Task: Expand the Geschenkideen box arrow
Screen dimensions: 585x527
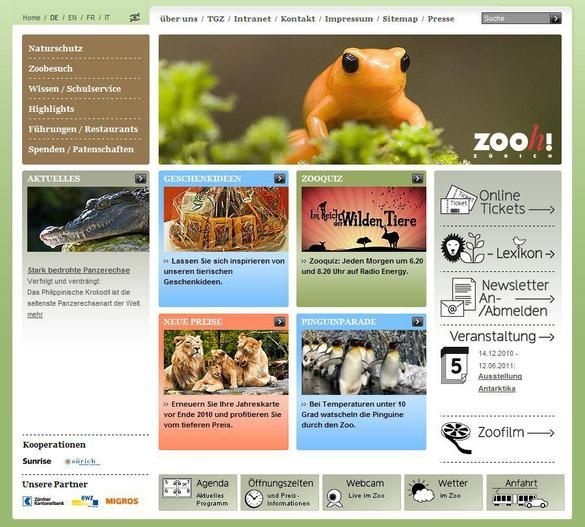Action: pyautogui.click(x=279, y=179)
